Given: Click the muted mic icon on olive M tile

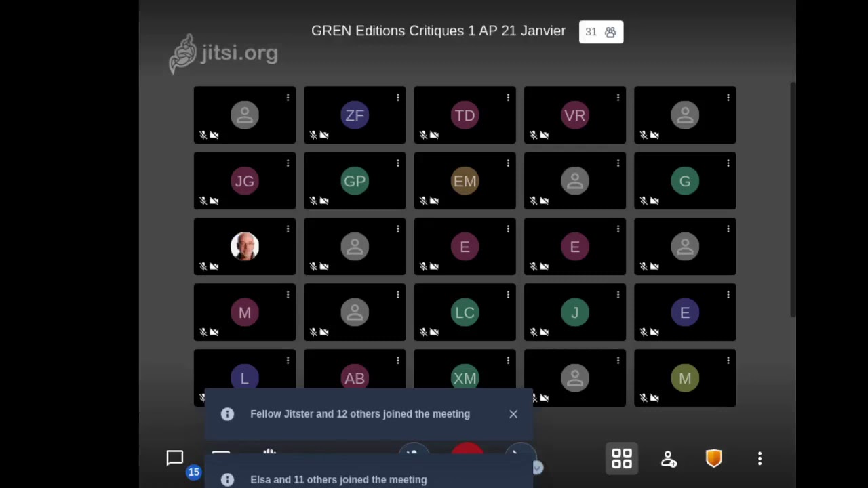Looking at the screenshot, I should tap(644, 398).
